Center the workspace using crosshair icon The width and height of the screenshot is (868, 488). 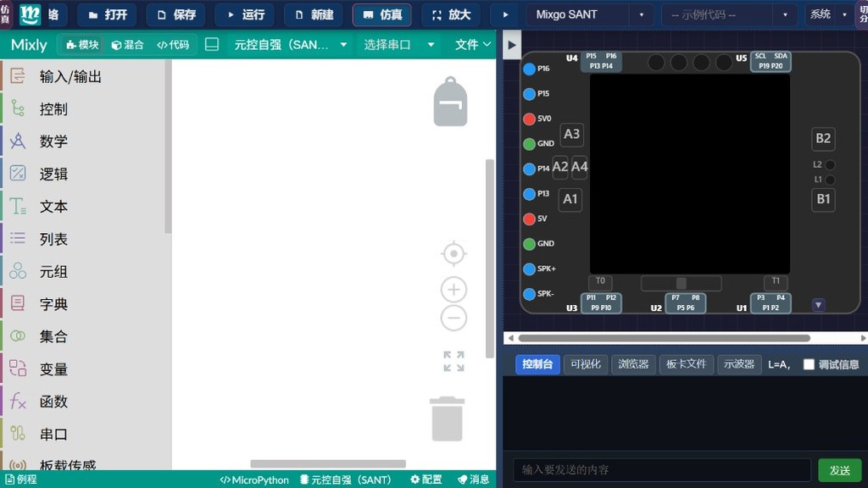click(453, 254)
